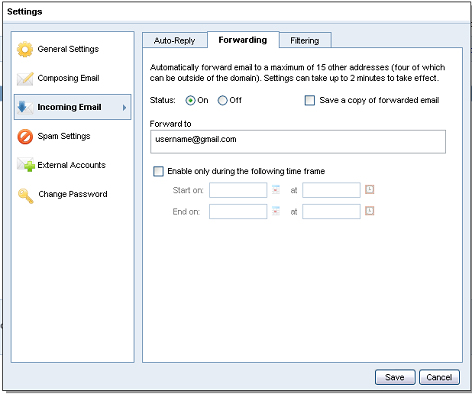Click the General Settings gear icon
Viewport: 474px width, 396px height.
click(x=25, y=49)
